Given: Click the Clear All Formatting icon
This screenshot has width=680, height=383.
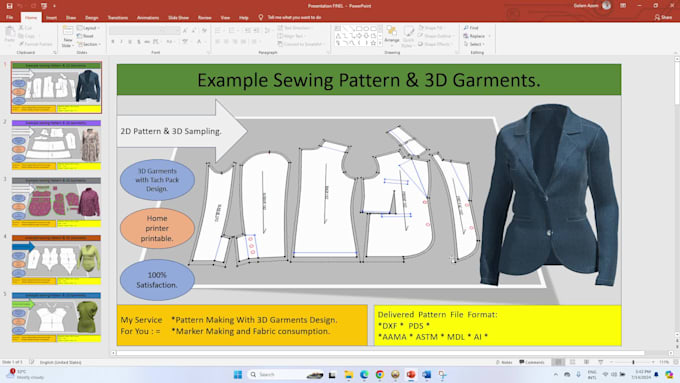Looking at the screenshot, I should pyautogui.click(x=204, y=30).
